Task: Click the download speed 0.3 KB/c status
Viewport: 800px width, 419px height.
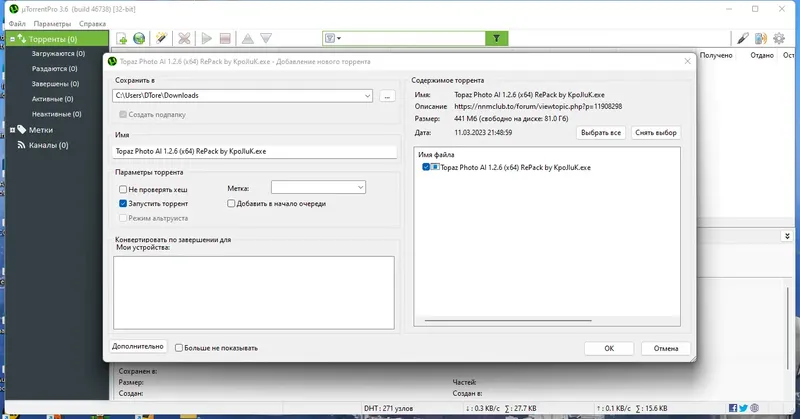Action: click(x=483, y=408)
